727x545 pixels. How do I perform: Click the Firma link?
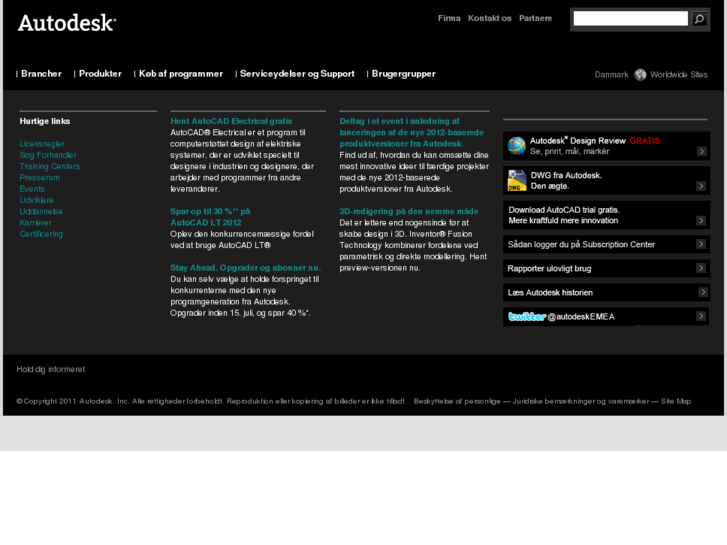449,18
